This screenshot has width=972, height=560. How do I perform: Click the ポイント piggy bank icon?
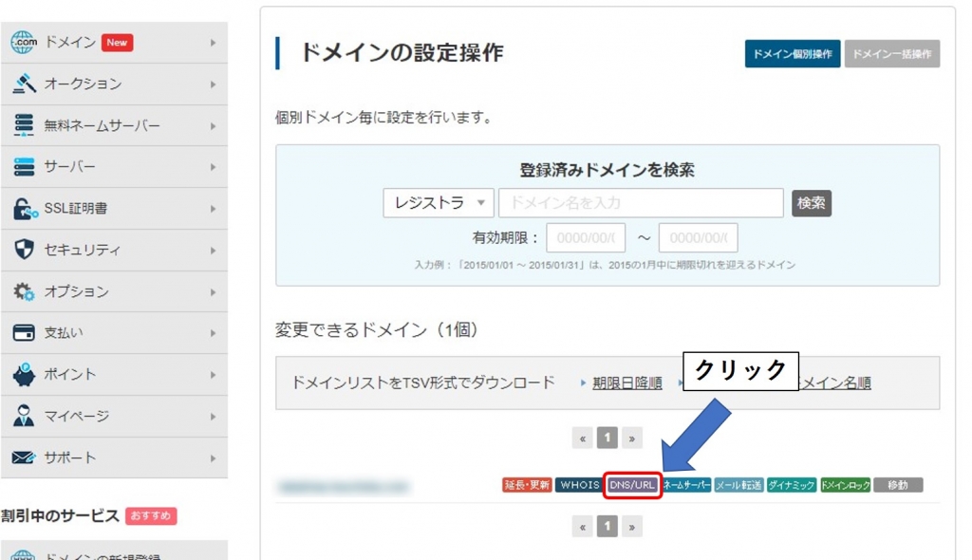24,375
